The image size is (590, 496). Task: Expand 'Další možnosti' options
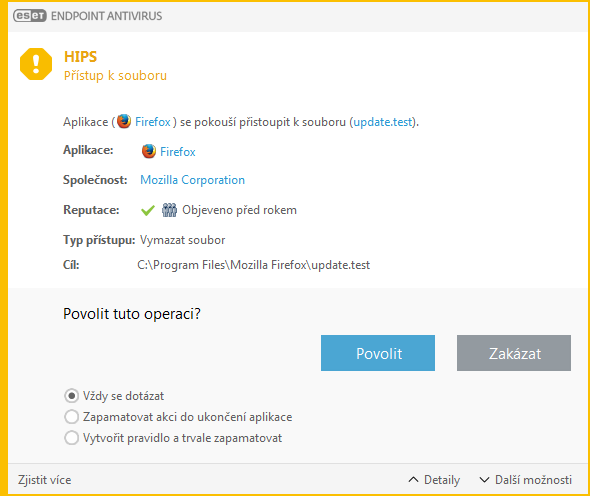(525, 480)
